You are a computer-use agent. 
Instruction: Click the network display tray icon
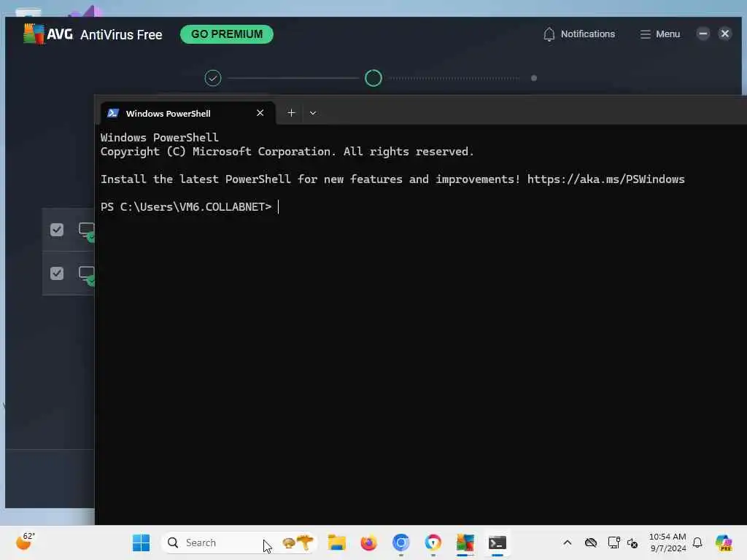[x=614, y=542]
